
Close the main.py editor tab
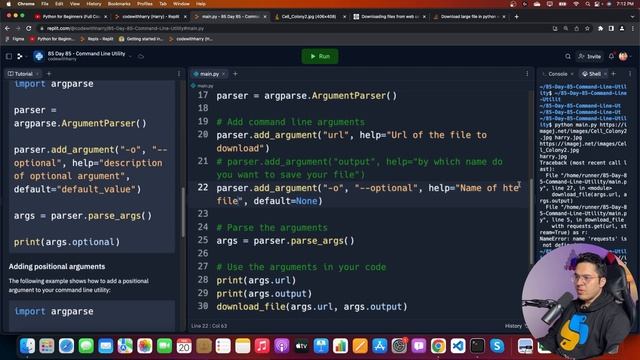point(224,74)
